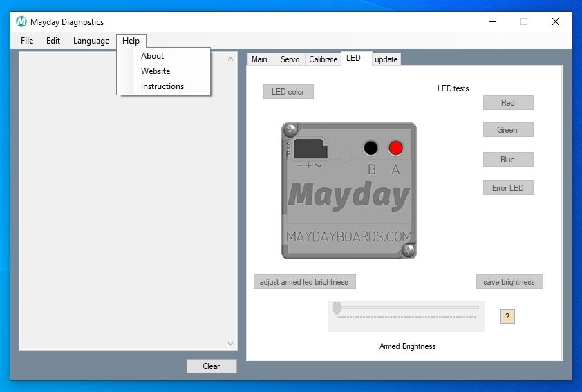Run the Red LED test

508,103
